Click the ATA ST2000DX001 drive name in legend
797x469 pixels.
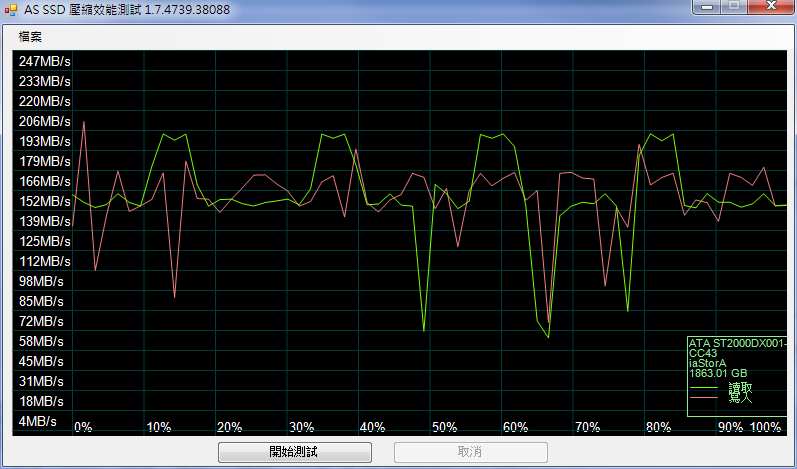738,344
